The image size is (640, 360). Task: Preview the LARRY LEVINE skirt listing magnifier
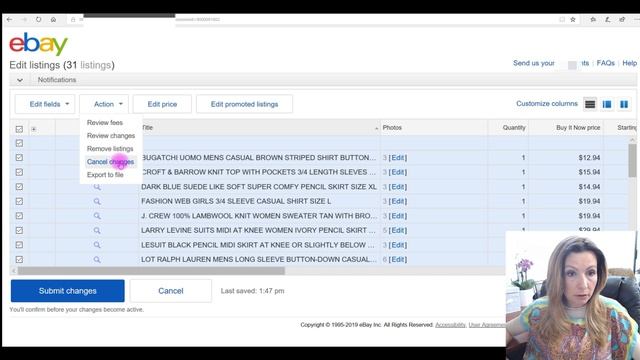point(97,231)
